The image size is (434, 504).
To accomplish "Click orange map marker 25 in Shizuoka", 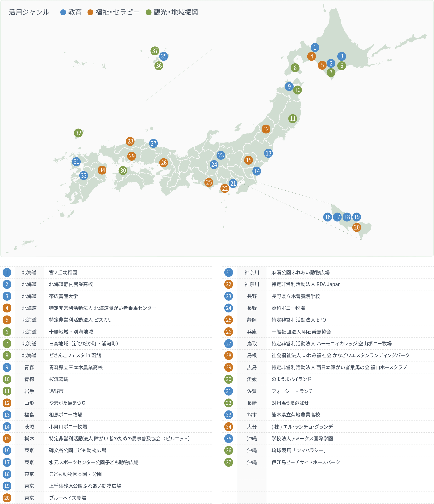I will tap(209, 182).
